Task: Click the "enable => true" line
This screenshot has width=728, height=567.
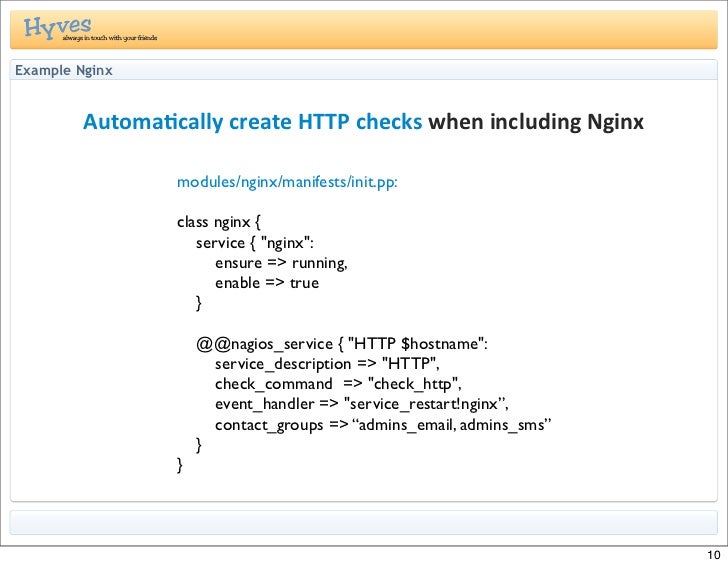Action: [267, 283]
